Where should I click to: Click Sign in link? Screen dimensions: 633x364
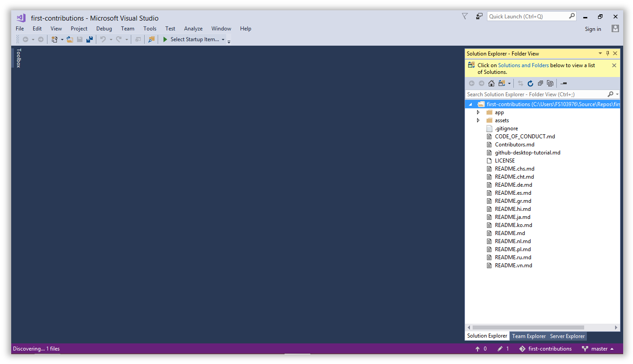[593, 29]
